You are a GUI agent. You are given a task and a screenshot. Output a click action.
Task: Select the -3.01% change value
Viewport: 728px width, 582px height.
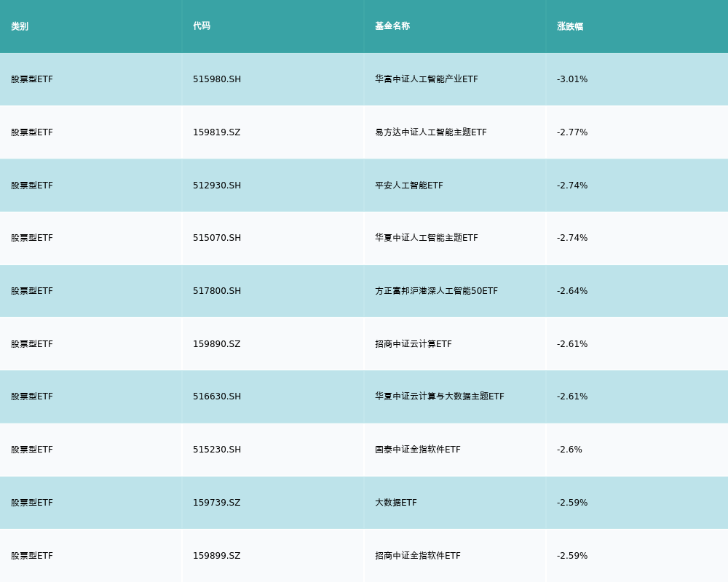pyautogui.click(x=572, y=79)
